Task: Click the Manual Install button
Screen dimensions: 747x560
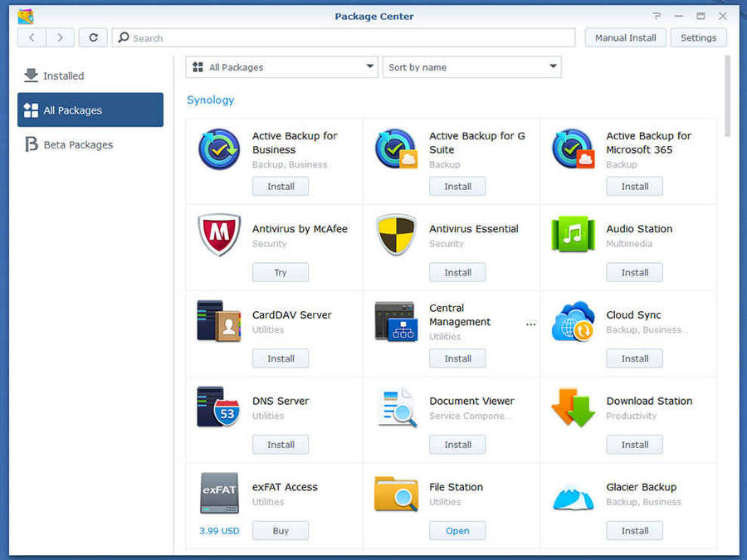Action: (625, 37)
